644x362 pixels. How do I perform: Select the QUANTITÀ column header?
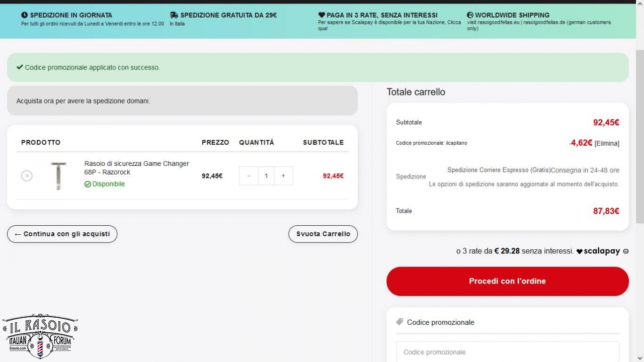click(x=257, y=142)
